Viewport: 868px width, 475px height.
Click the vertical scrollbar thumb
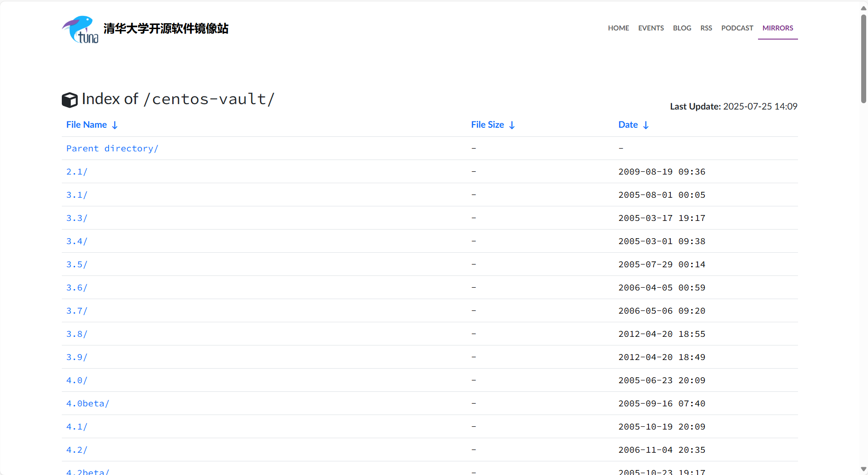(863, 59)
